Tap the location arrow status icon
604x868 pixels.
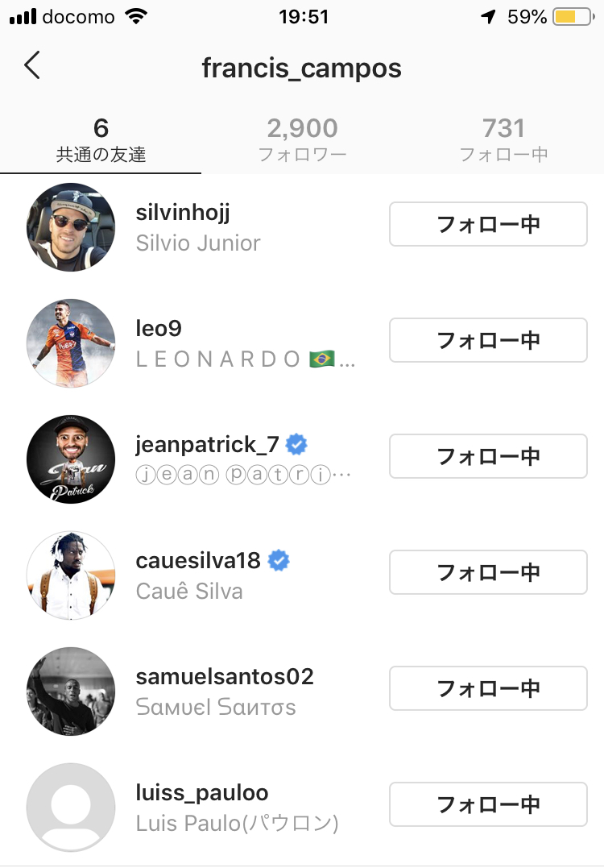click(488, 17)
